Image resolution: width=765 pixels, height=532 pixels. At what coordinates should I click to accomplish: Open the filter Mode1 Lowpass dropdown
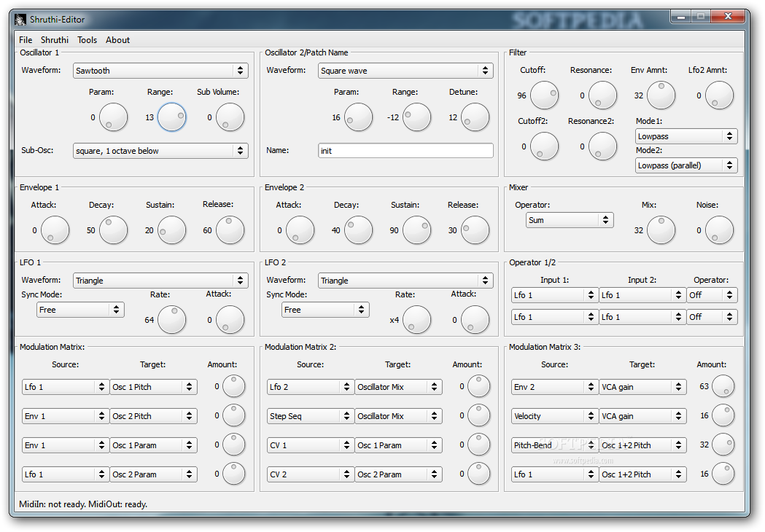pyautogui.click(x=686, y=136)
